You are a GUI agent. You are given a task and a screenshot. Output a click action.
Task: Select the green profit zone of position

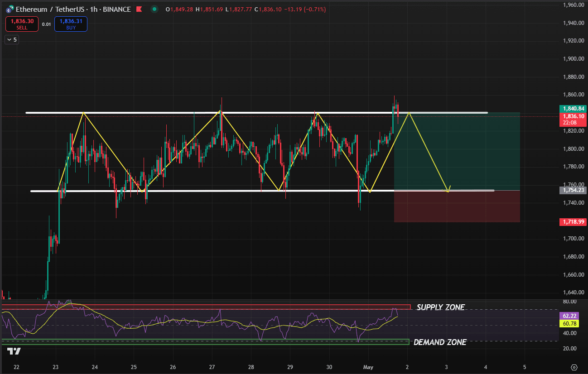click(457, 151)
